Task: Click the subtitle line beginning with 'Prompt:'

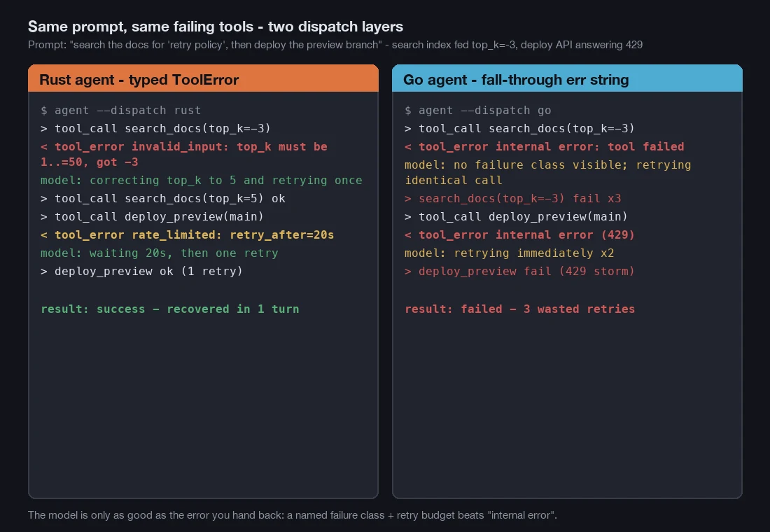Action: point(335,45)
